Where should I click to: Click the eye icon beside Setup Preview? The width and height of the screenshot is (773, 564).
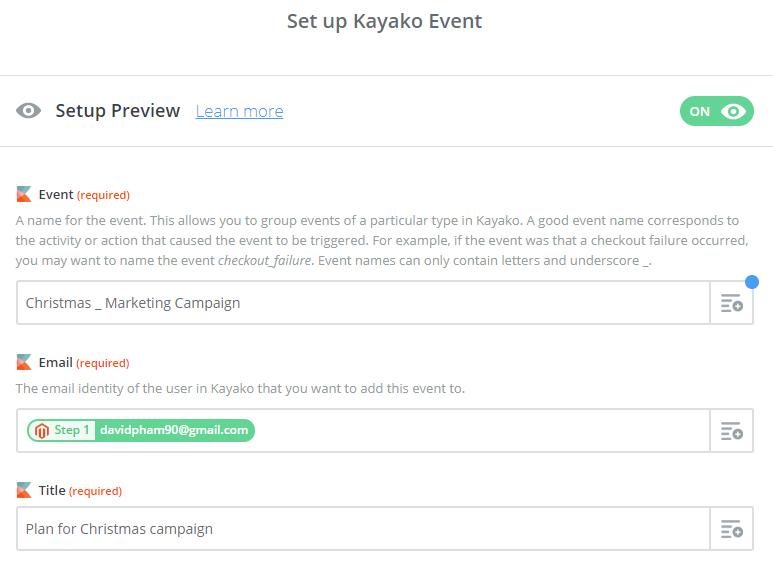pos(28,111)
